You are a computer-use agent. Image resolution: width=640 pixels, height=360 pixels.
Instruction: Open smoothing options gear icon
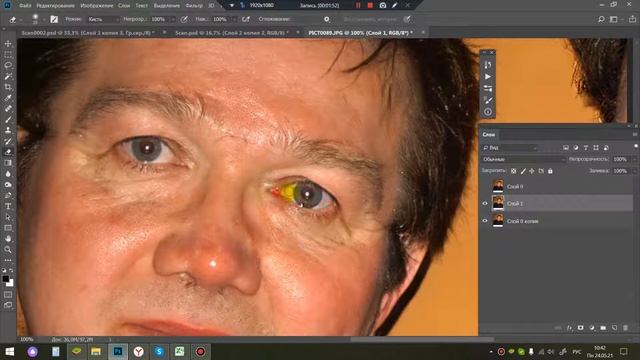[327, 19]
